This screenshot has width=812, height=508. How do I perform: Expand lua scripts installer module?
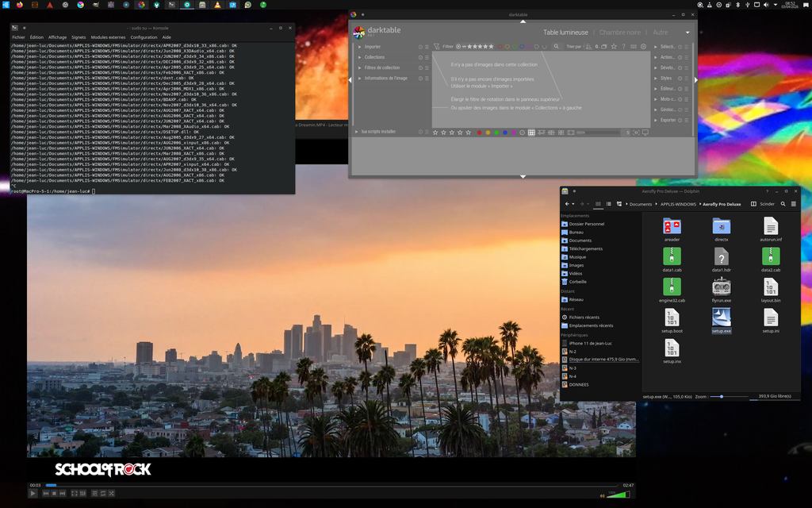pos(356,132)
